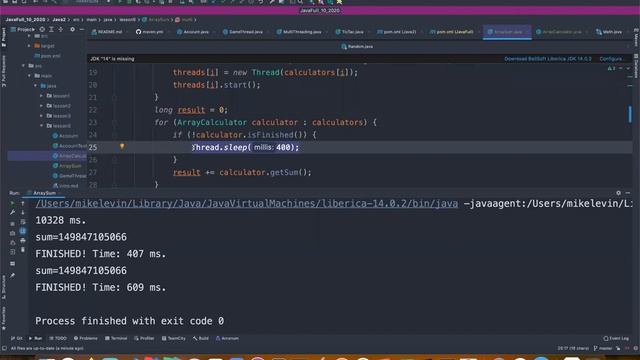This screenshot has width=640, height=360.
Task: Switch to Math.java tab
Action: point(609,32)
